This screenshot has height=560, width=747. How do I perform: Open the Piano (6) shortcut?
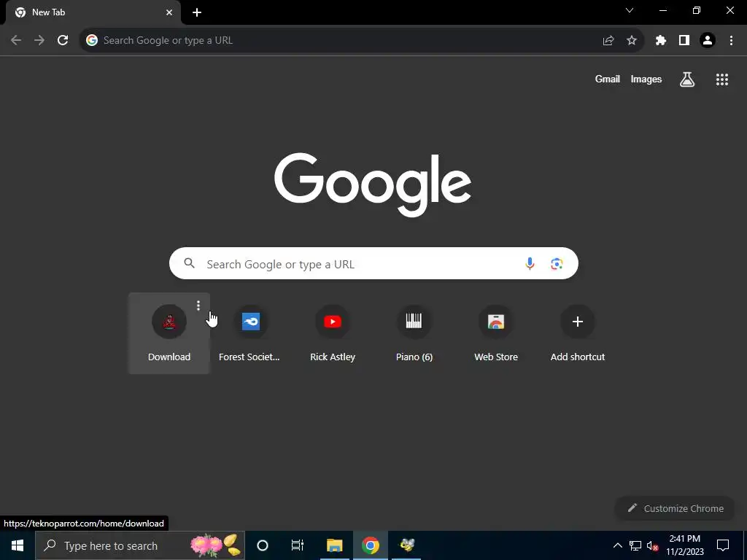point(414,333)
